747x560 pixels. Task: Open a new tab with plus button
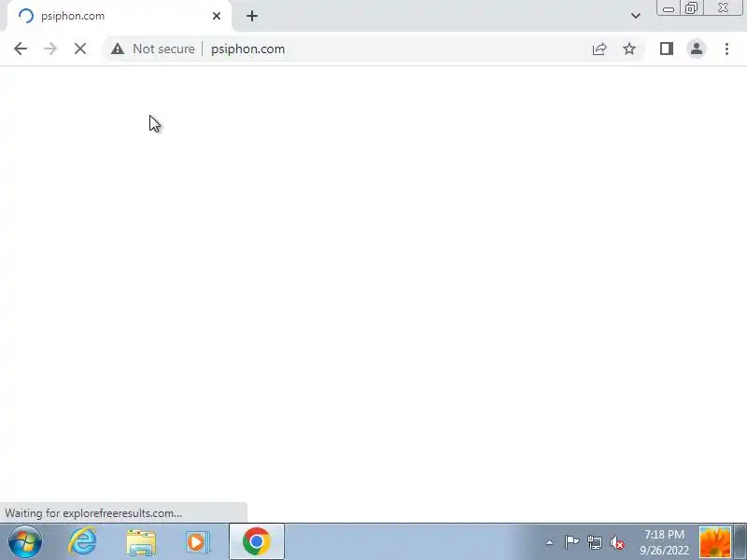(x=252, y=16)
